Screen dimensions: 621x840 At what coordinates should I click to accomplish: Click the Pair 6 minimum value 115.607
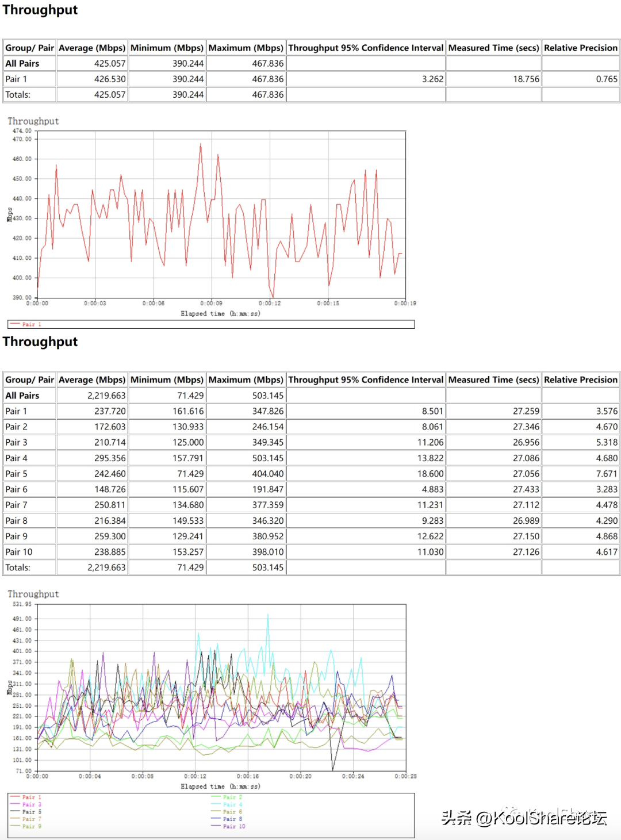[x=188, y=489]
